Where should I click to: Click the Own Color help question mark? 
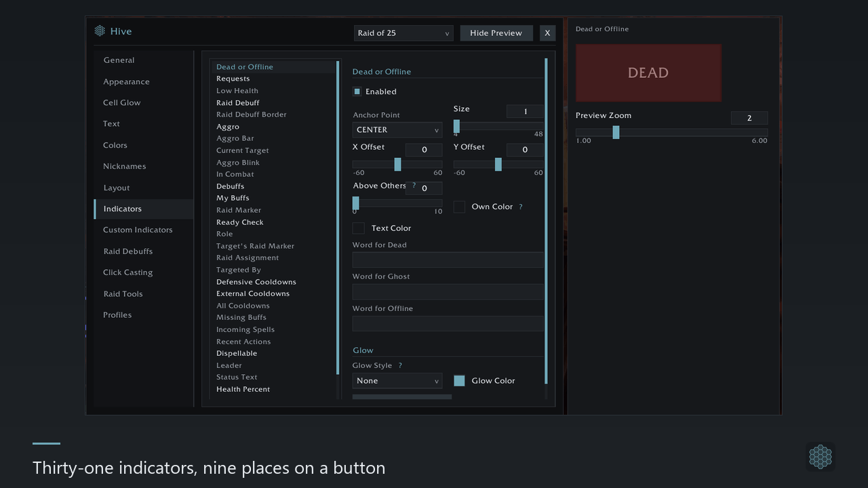[x=521, y=207]
